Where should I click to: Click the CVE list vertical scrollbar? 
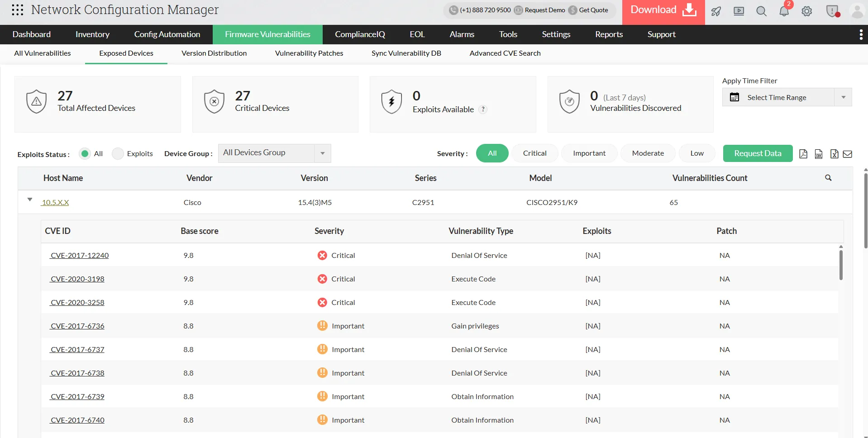click(x=841, y=265)
